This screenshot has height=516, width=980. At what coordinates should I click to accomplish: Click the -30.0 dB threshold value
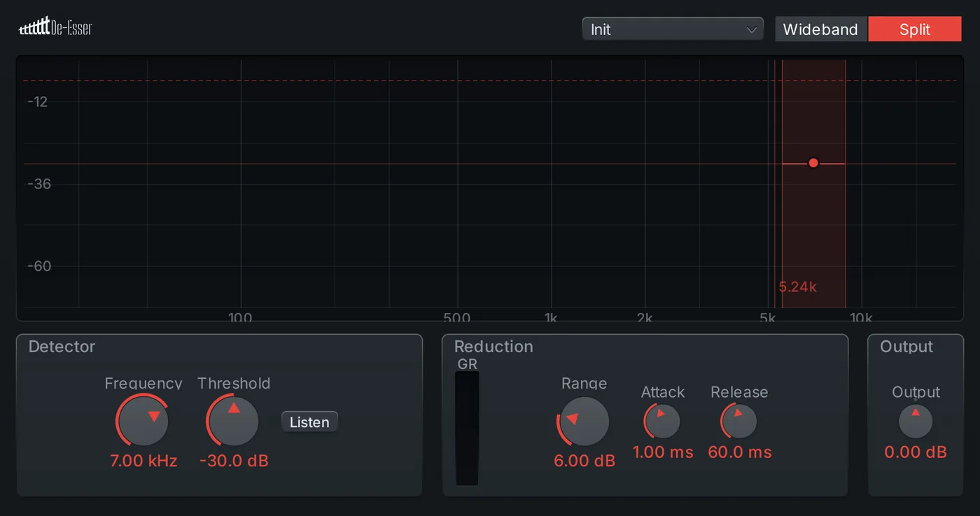point(234,461)
